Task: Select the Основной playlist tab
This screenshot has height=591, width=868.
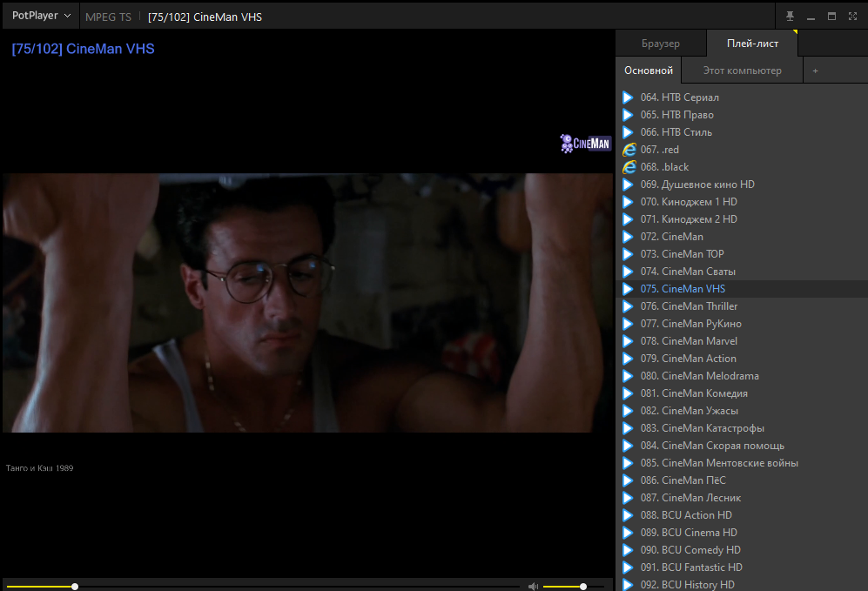Action: 649,71
